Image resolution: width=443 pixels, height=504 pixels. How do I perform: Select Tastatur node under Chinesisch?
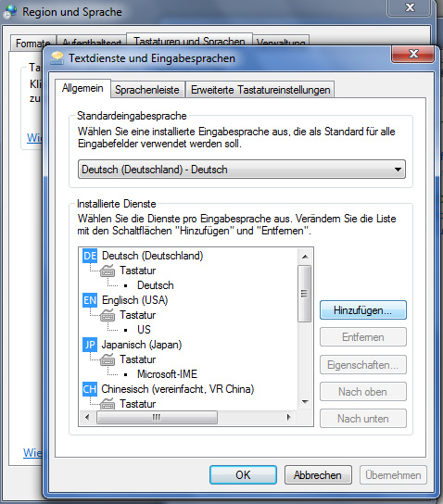coord(137,403)
